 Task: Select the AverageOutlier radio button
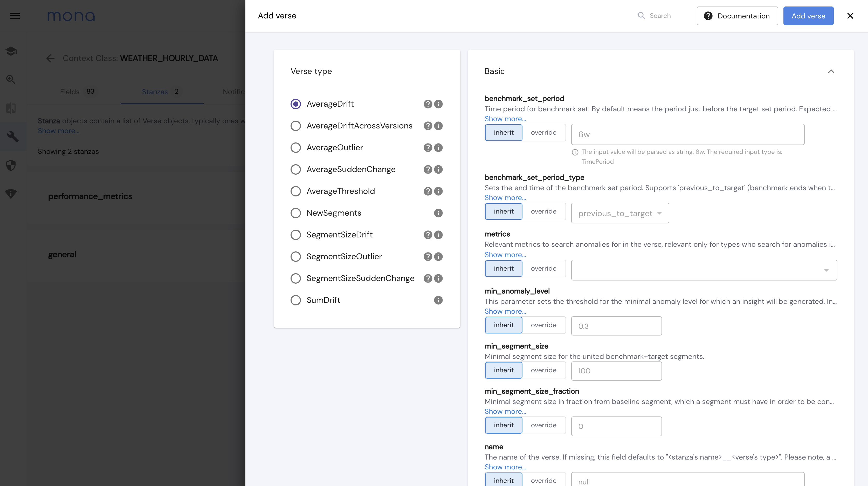[x=295, y=147]
